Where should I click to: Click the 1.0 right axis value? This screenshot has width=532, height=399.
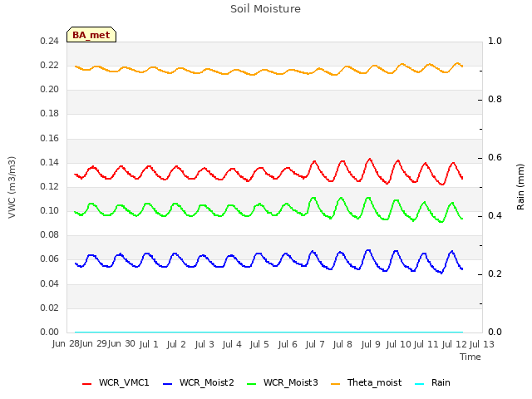click(x=495, y=41)
